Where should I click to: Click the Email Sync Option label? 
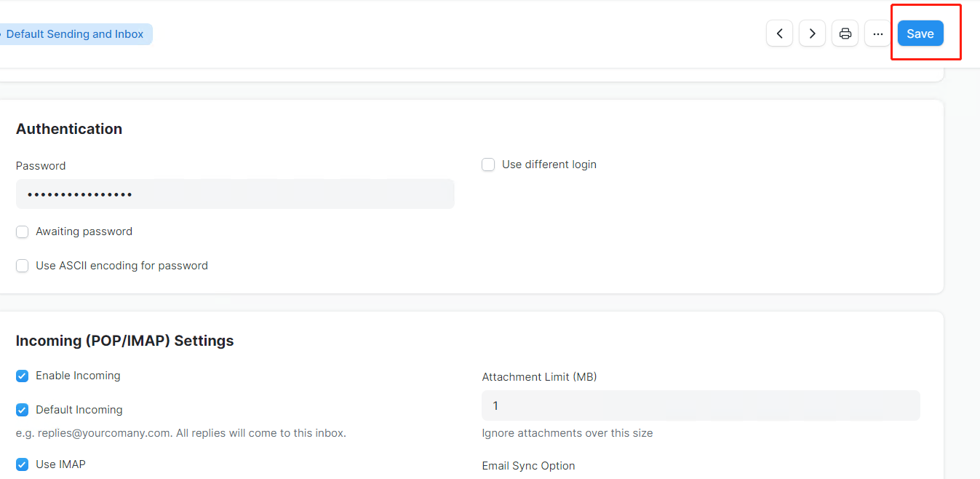tap(528, 466)
